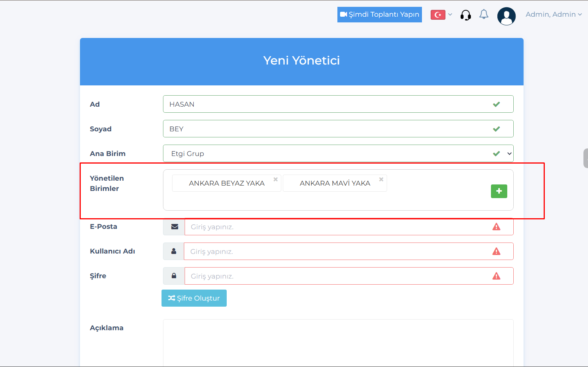
Task: Click the envelope icon beside E-Posta
Action: (x=174, y=227)
